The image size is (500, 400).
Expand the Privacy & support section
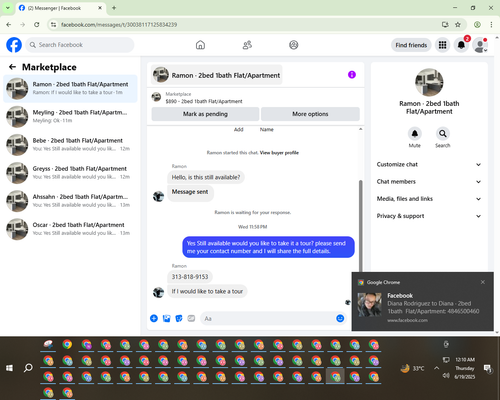(x=429, y=216)
